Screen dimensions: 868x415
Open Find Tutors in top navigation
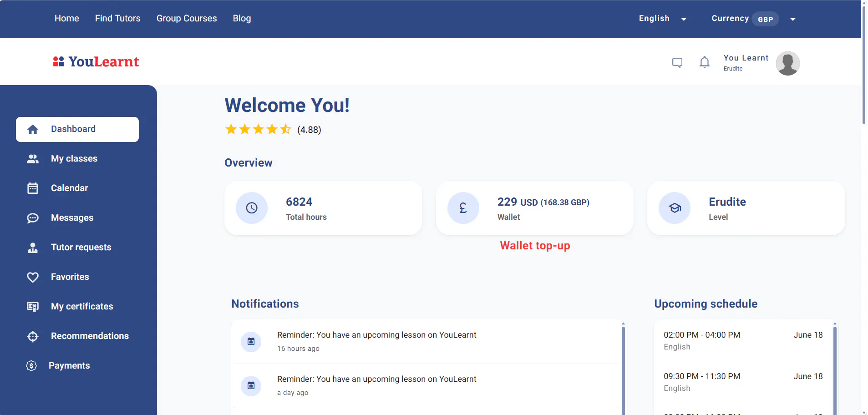pyautogui.click(x=118, y=19)
